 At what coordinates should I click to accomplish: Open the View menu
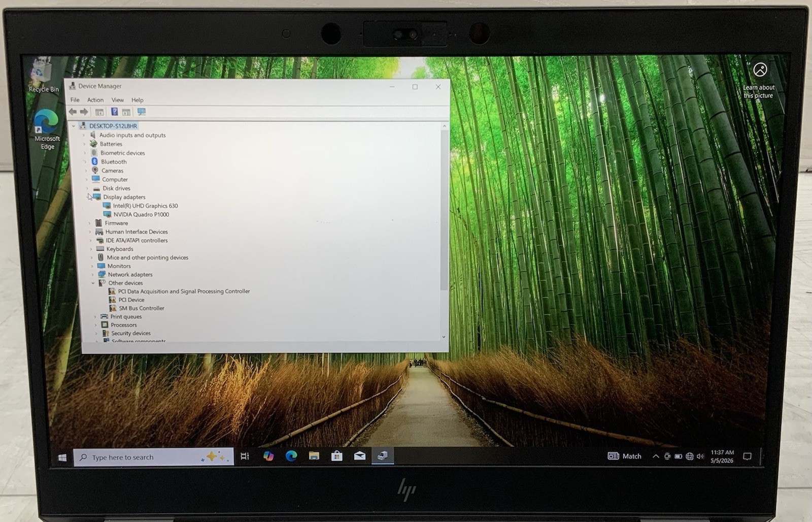(117, 100)
